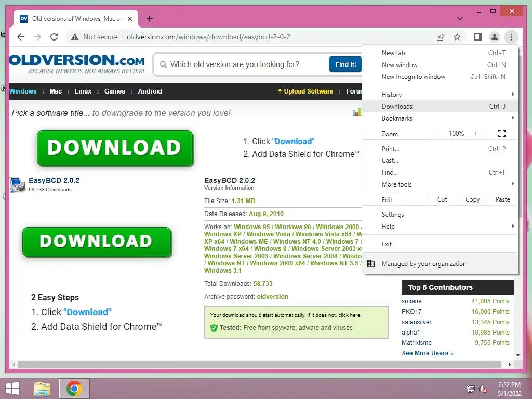Screen dimensions: 532x399
Task: Open the tab search chevron in title bar
Action: pos(460,19)
